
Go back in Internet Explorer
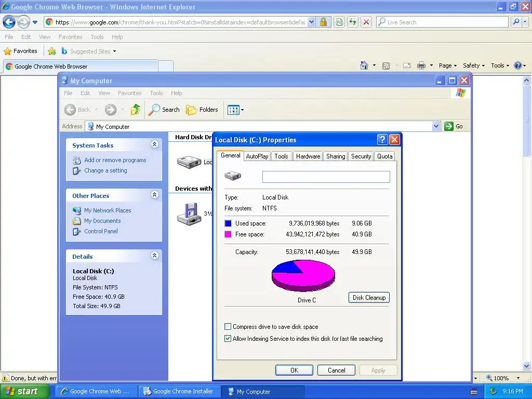9,22
